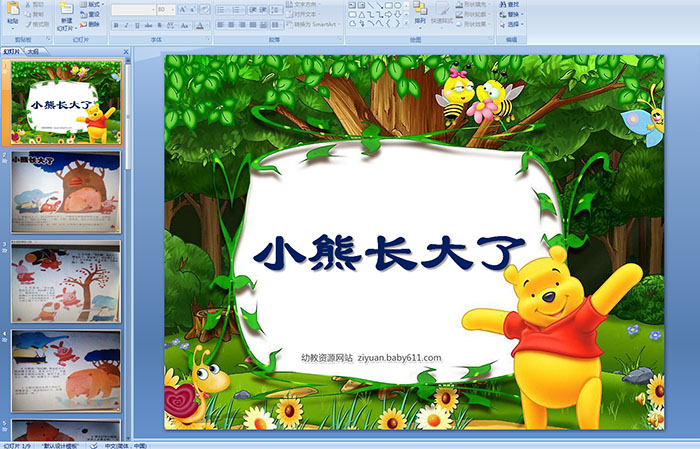
Task: Decrease the list indent level
Action: (x=253, y=10)
